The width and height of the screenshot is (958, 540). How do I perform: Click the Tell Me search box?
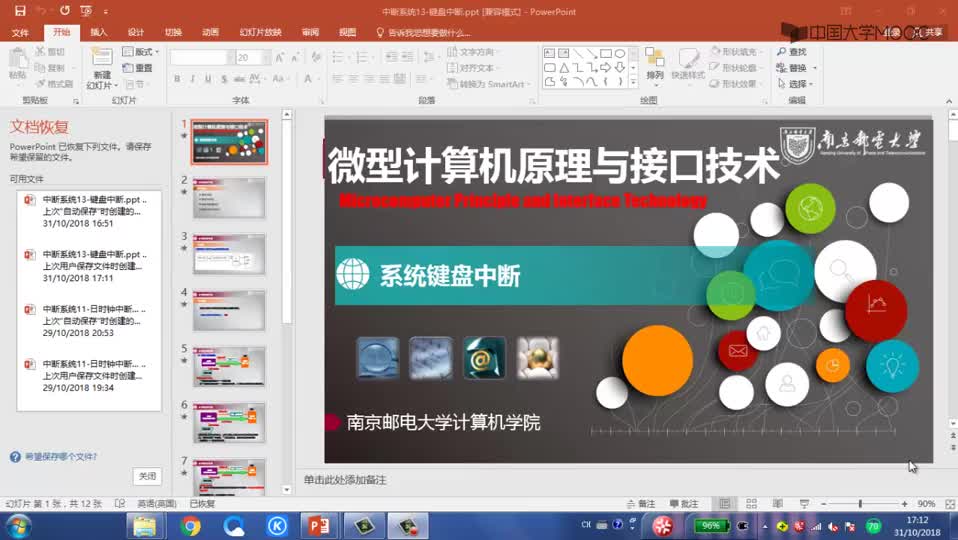424,32
